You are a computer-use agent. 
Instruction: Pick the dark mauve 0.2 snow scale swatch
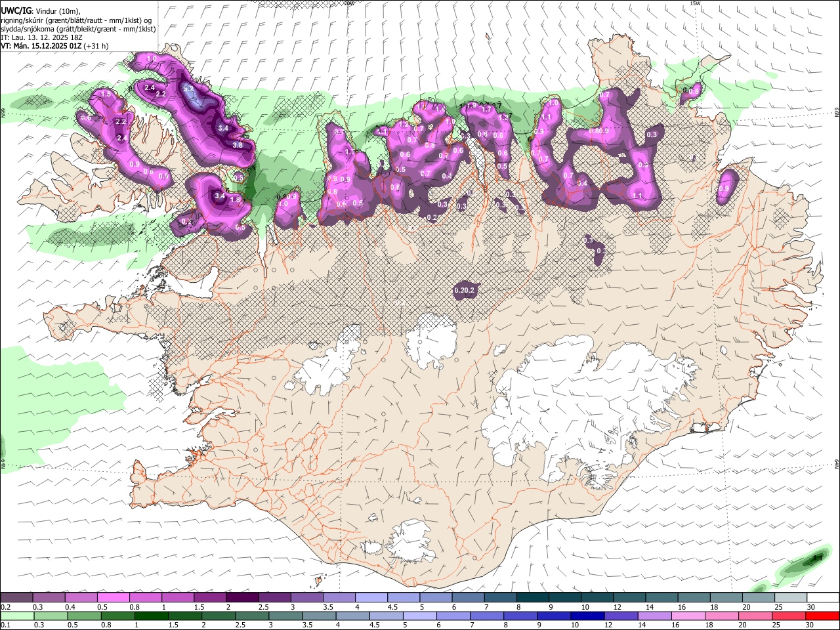pos(16,598)
